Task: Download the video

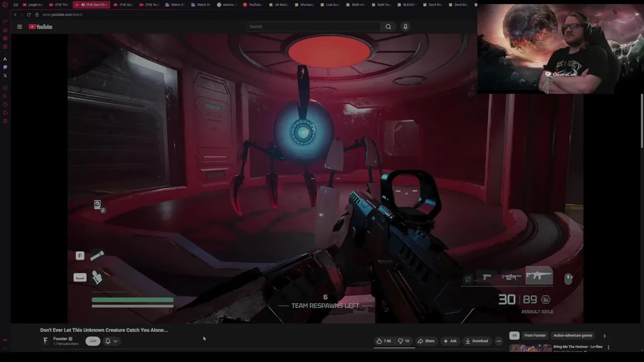Action: [476, 341]
